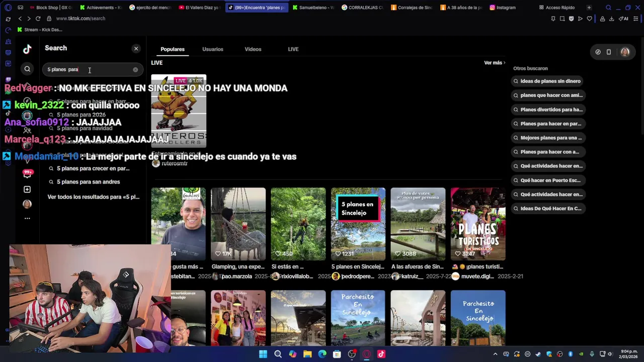
Task: Click the site lock icon in address bar
Action: pos(49,19)
